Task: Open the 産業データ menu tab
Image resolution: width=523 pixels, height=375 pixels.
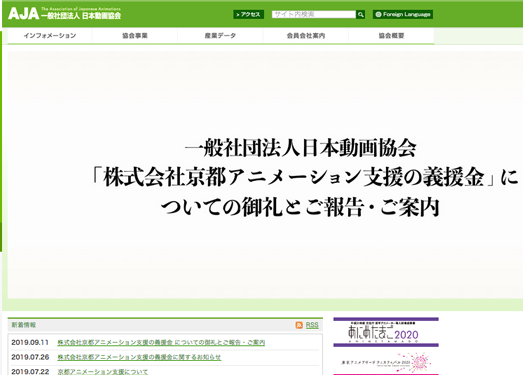Action: coord(220,35)
